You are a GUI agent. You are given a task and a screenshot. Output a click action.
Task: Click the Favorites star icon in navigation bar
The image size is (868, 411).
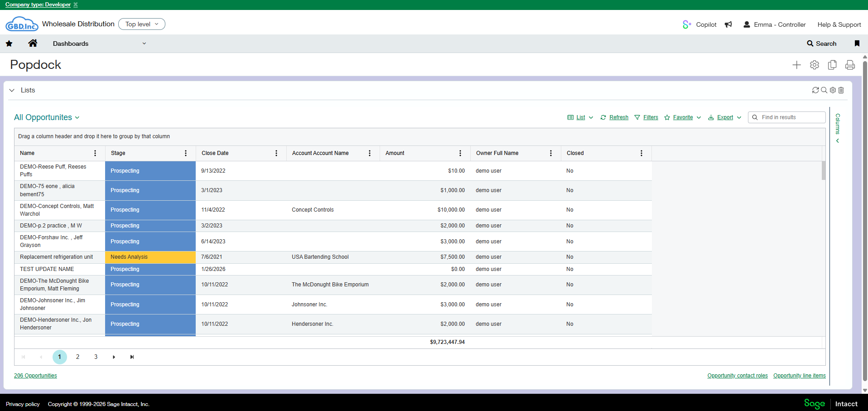tap(9, 44)
